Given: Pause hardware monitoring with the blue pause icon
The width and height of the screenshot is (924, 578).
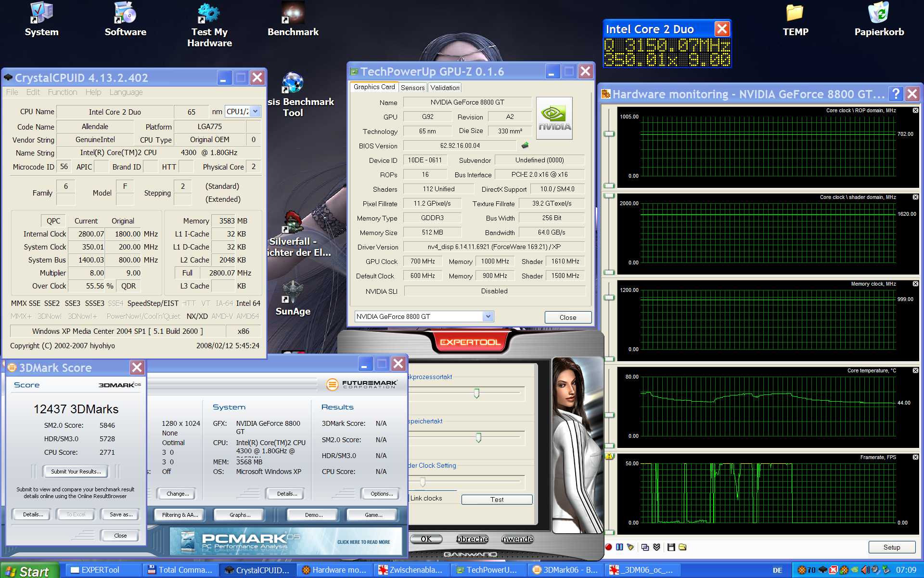Looking at the screenshot, I should point(619,547).
